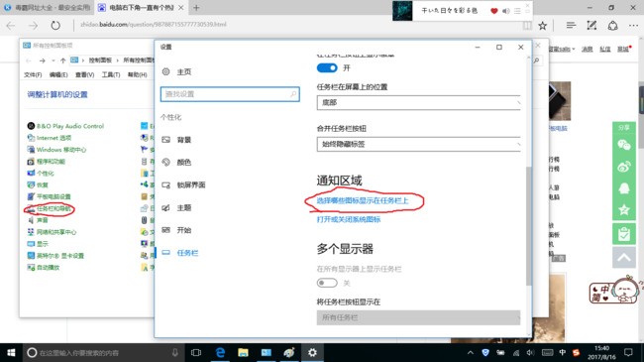This screenshot has width=644, height=362.
Task: Turn off the blue 开 toggle switch
Action: (327, 67)
